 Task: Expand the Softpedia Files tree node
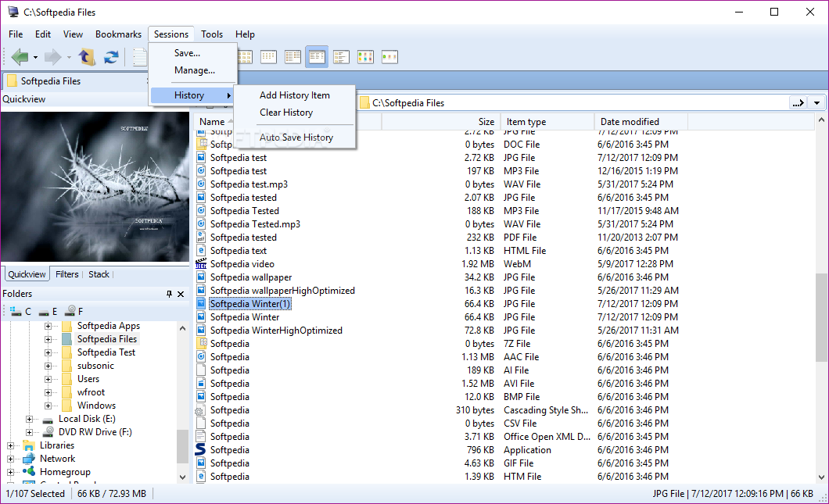tap(48, 339)
